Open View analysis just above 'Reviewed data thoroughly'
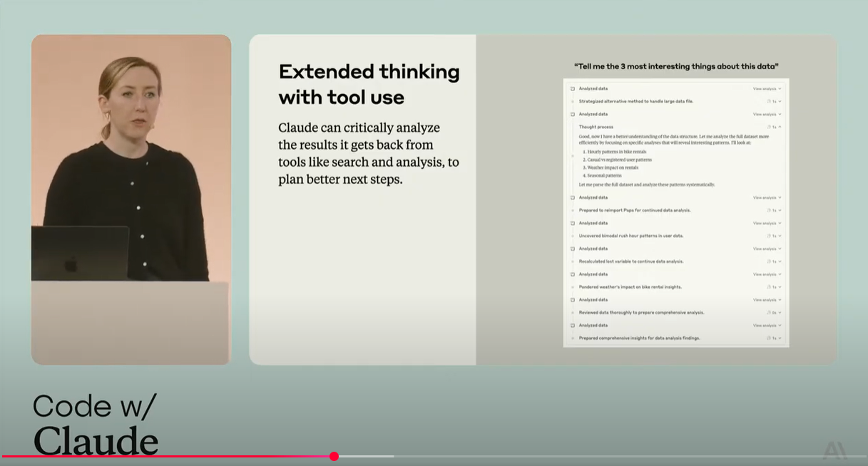Screen dimensions: 868x466 (x=767, y=300)
